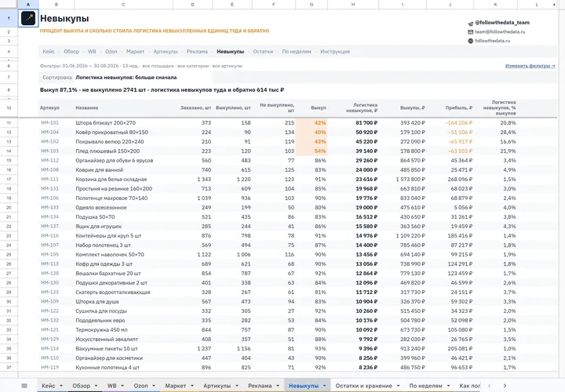Click logistics value 9 396 ₽
This screenshot has width=565, height=392.
(x=368, y=348)
